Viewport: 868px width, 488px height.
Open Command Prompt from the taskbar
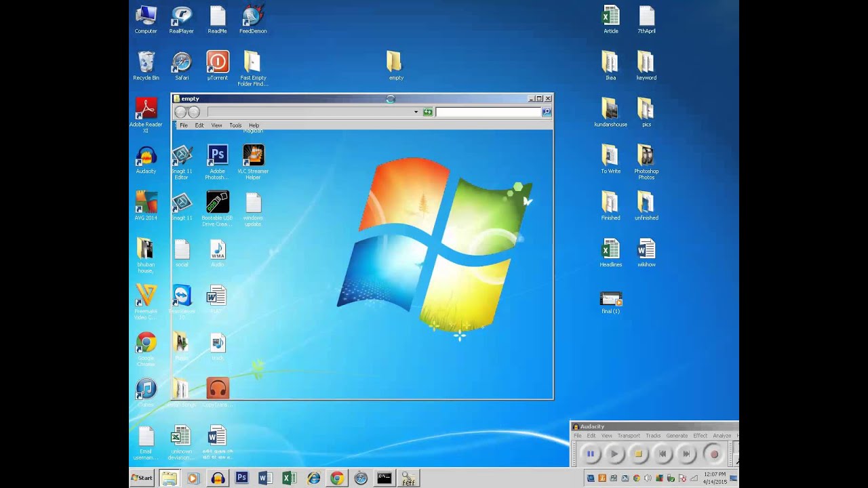pyautogui.click(x=384, y=478)
